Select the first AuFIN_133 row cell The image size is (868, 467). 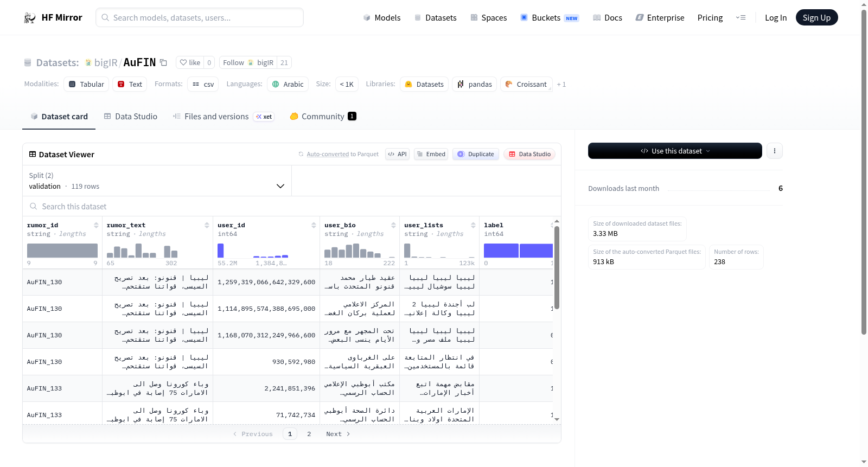62,388
